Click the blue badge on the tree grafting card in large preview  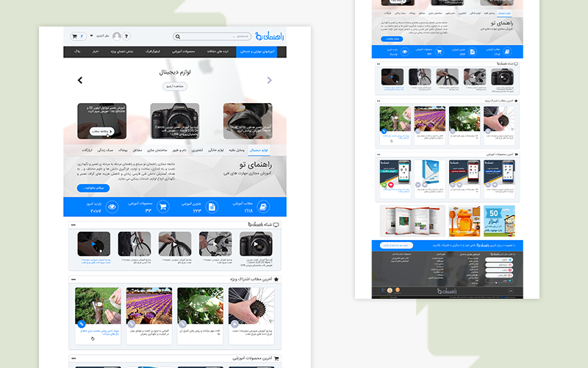[x=82, y=324]
